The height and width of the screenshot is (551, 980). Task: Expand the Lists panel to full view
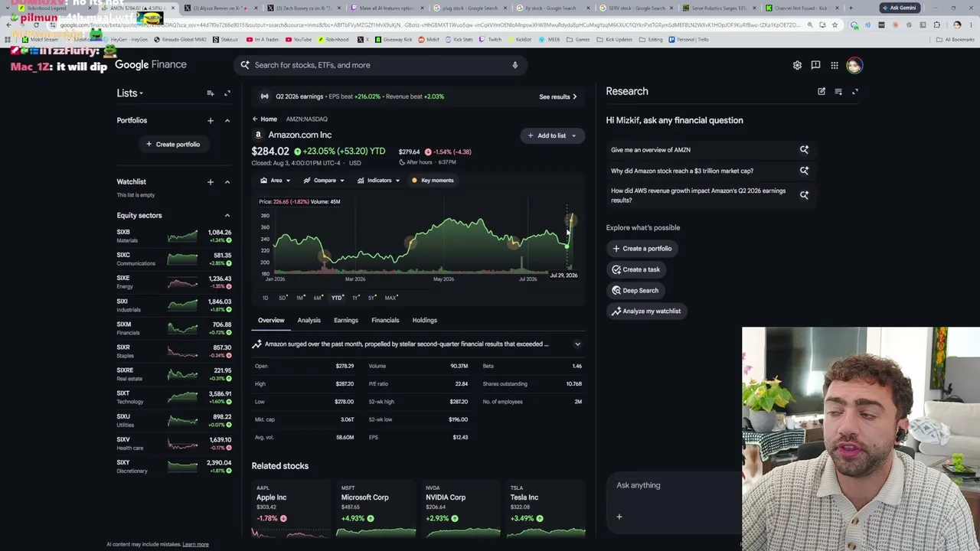click(x=227, y=93)
